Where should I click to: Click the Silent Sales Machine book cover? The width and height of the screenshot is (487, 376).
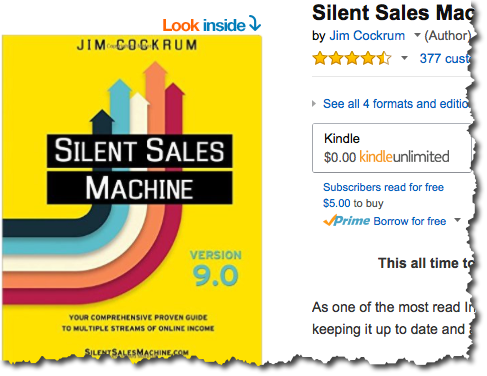click(132, 198)
